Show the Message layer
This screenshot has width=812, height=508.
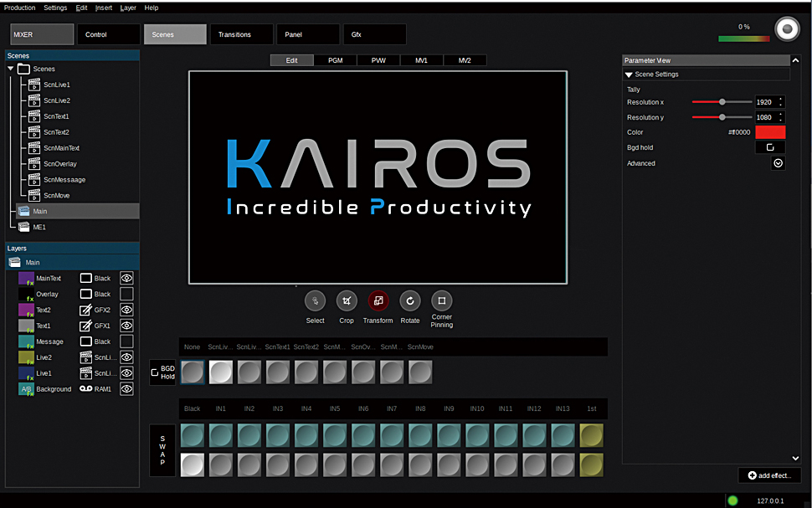(x=126, y=341)
